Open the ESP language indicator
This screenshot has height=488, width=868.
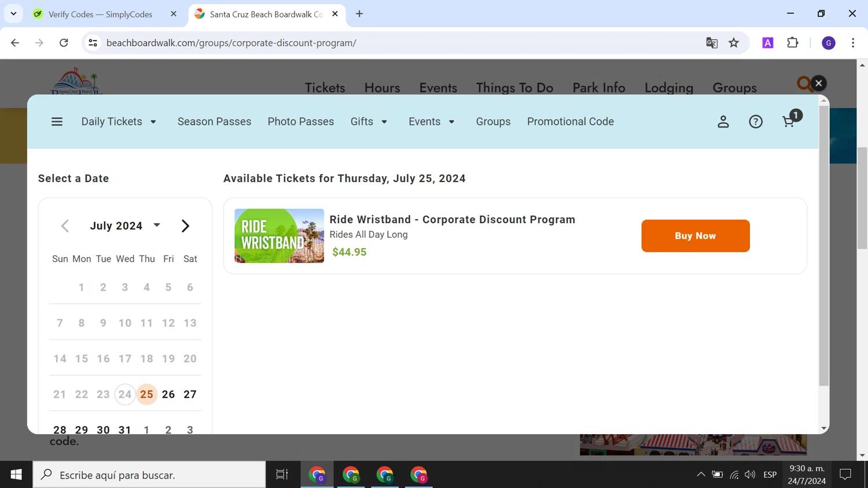coord(770,475)
